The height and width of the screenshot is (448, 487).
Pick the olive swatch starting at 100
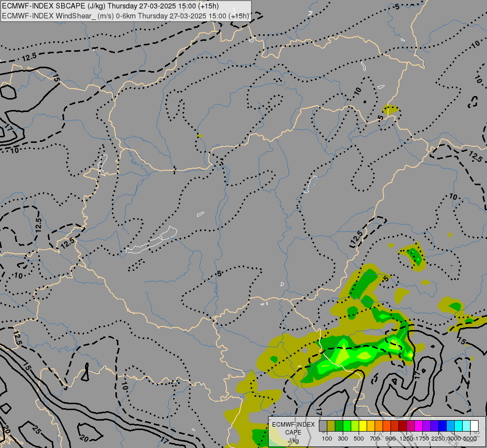331,426
